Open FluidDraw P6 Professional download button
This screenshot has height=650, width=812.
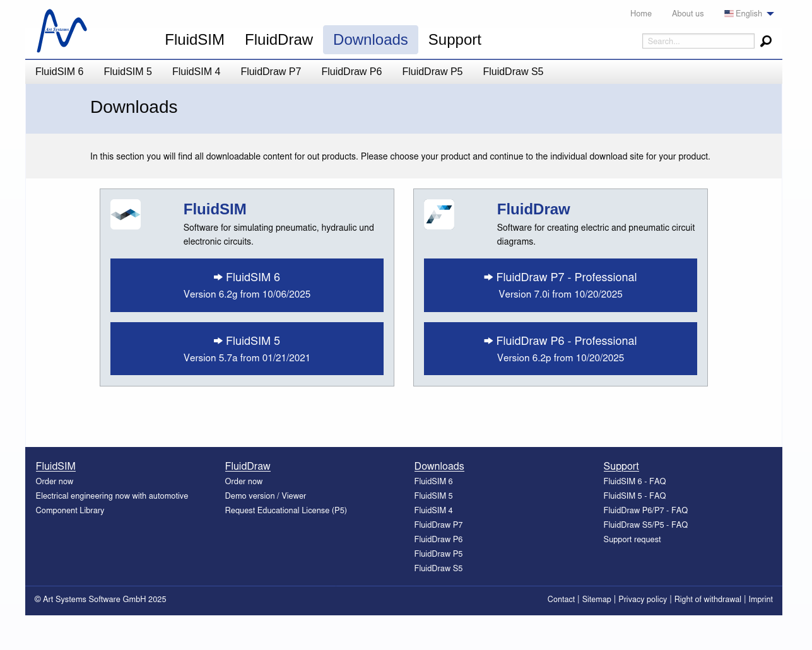click(560, 349)
